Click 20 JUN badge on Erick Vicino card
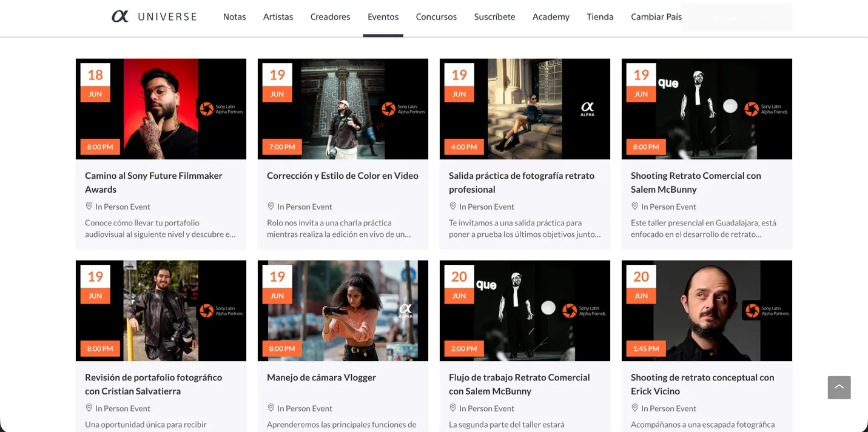This screenshot has height=432, width=868. tap(641, 284)
